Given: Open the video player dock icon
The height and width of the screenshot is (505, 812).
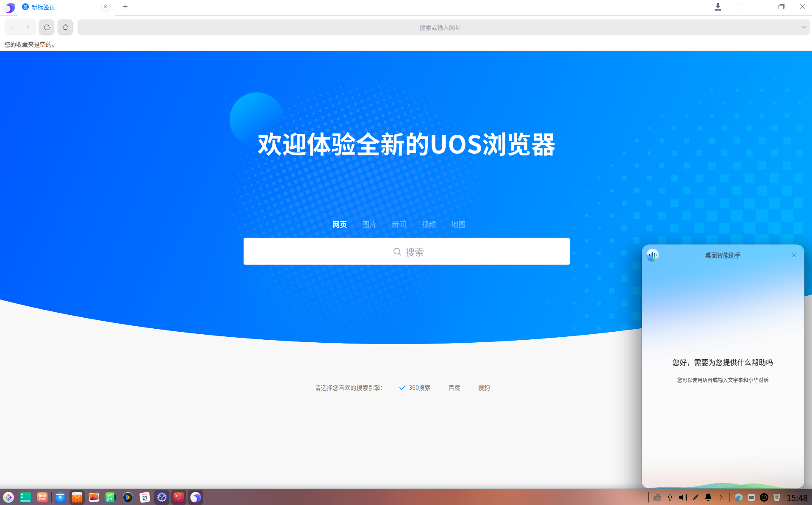Looking at the screenshot, I should (127, 497).
